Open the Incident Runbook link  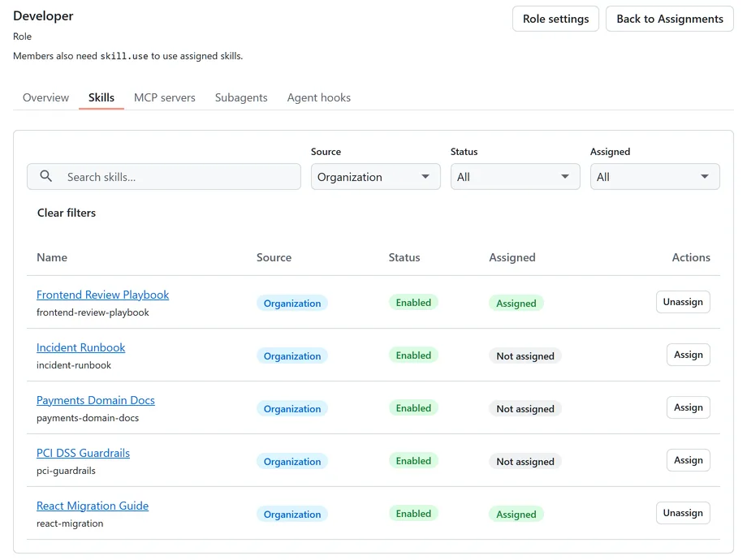point(80,347)
